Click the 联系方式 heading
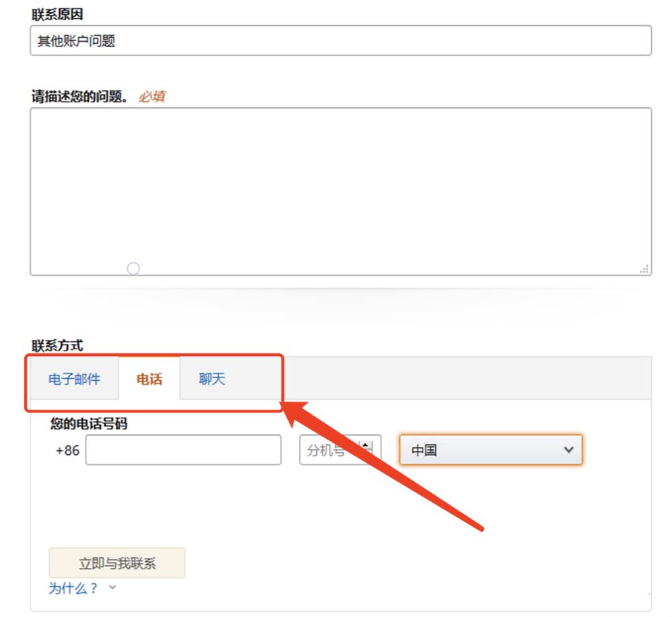The width and height of the screenshot is (672, 617). [x=57, y=345]
